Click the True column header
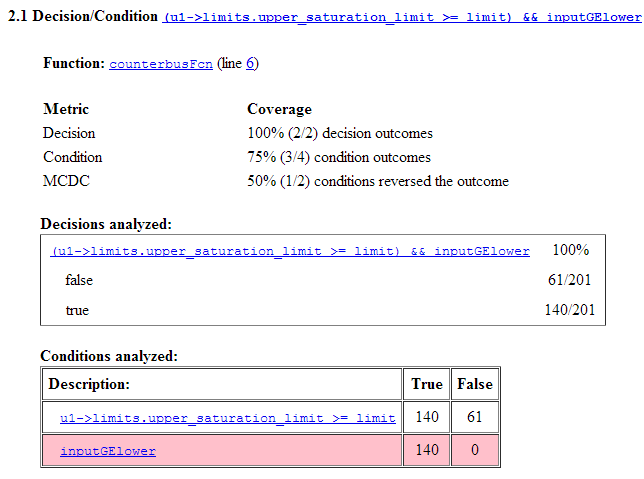Screen dimensions: 644x479 (x=427, y=384)
